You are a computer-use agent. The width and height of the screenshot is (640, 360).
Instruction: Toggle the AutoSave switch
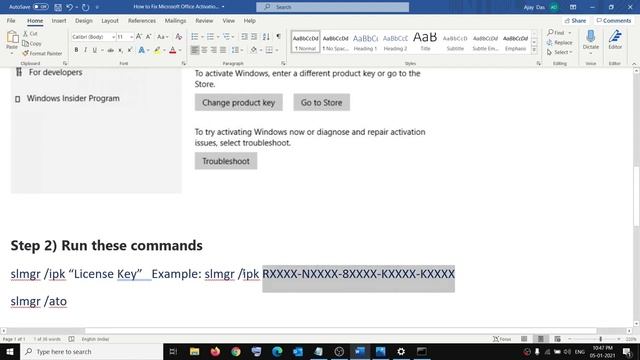[40, 7]
